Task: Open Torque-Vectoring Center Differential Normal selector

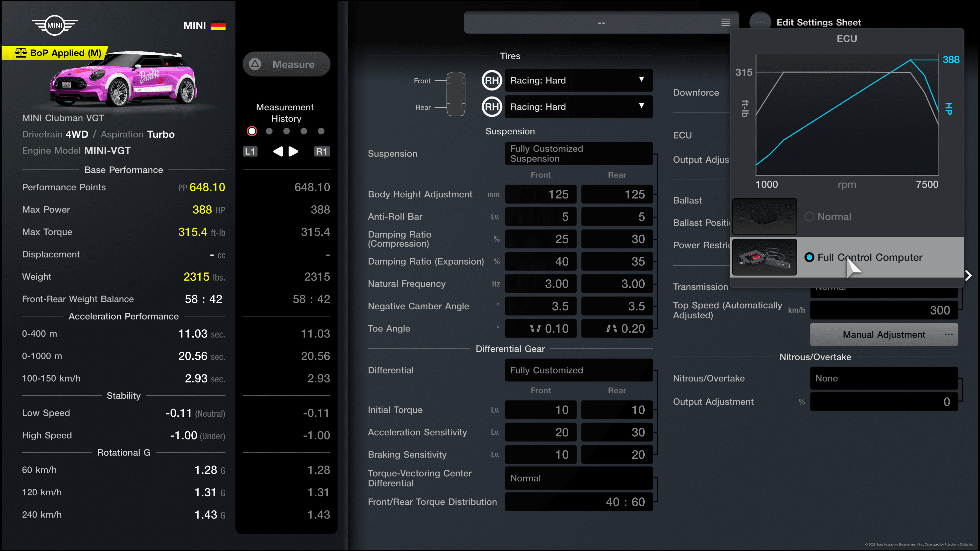Action: pos(578,478)
